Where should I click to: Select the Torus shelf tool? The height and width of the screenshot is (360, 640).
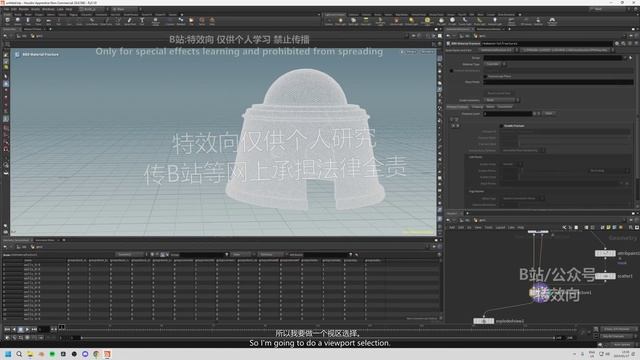point(38,21)
